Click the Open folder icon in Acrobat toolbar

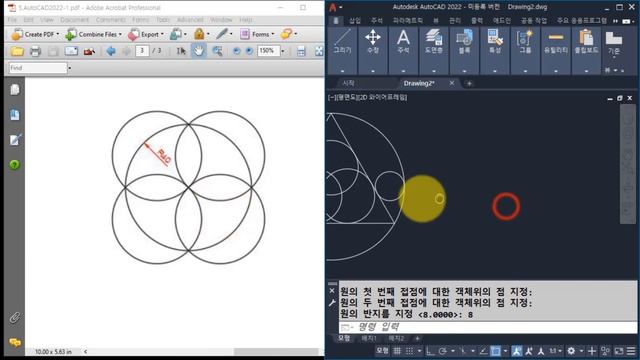[x=17, y=51]
